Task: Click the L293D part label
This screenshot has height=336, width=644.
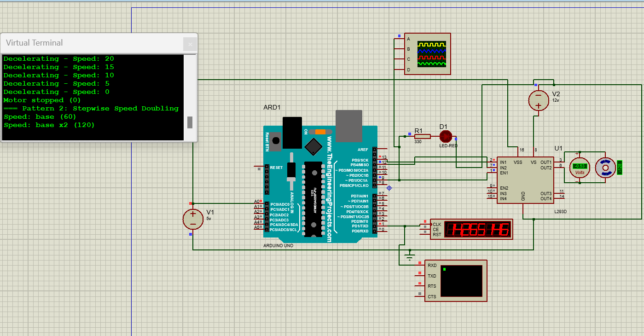Action: tap(561, 211)
